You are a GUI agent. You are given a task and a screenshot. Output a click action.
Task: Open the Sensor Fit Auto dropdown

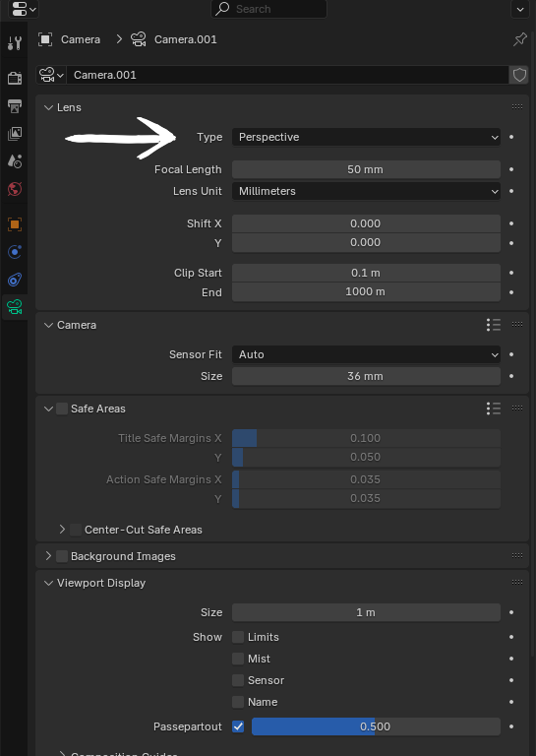[366, 354]
